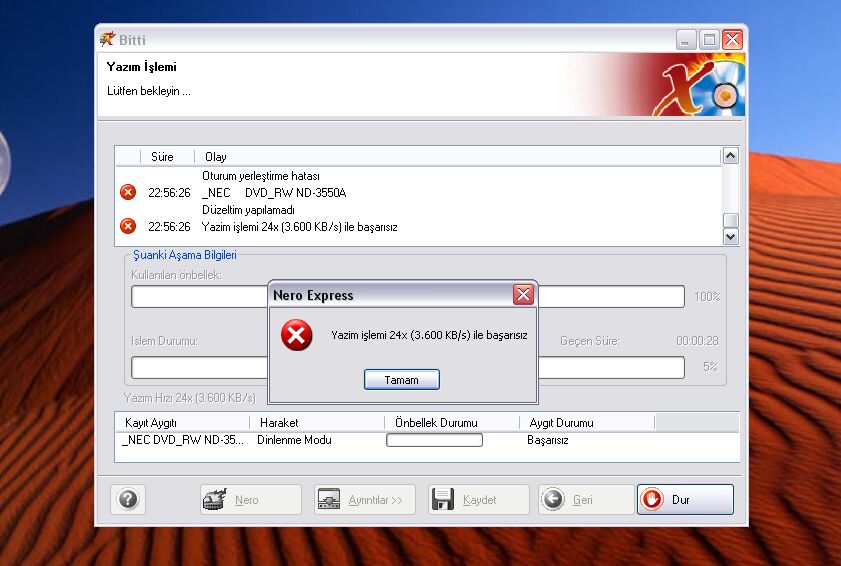
Task: Select log text '_NEC DVD_RW ND-3550A'
Action: [274, 193]
